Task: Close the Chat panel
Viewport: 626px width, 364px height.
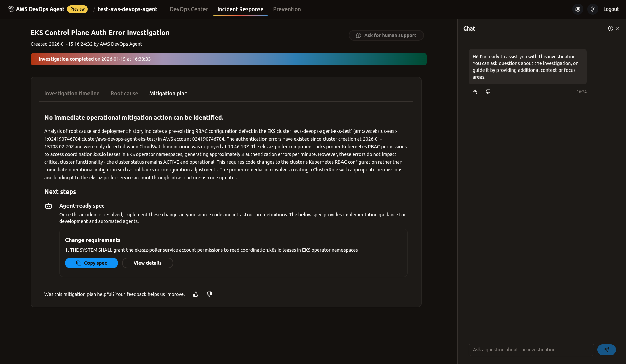Action: [618, 28]
